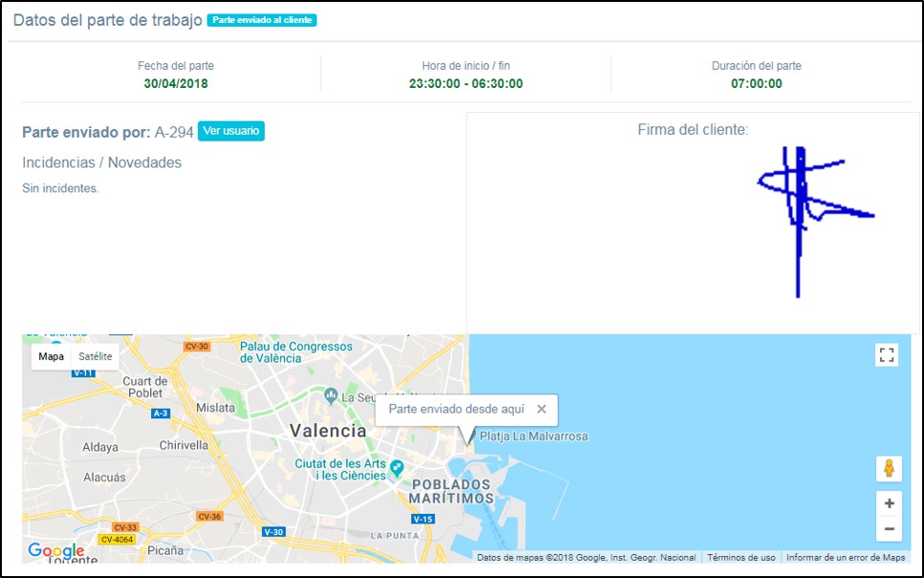This screenshot has height=578, width=924.
Task: Click the time range 23:30:00 - 06:30:00
Action: pyautogui.click(x=465, y=84)
